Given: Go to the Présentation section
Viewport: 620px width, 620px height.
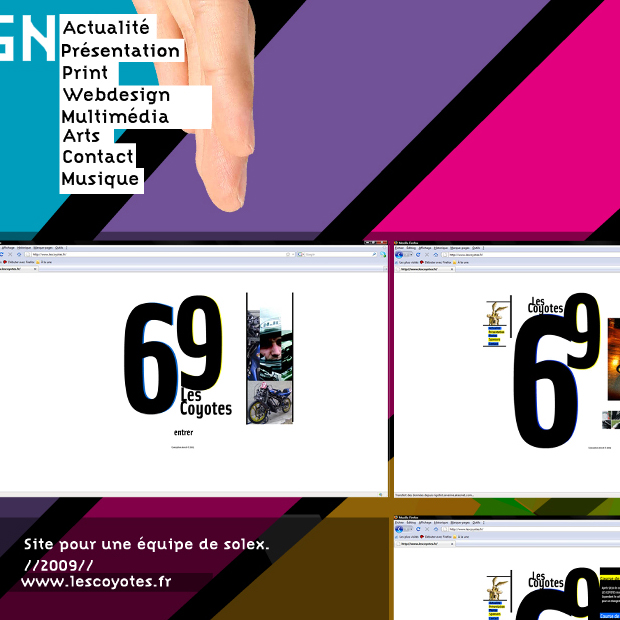Looking at the screenshot, I should pos(121,51).
